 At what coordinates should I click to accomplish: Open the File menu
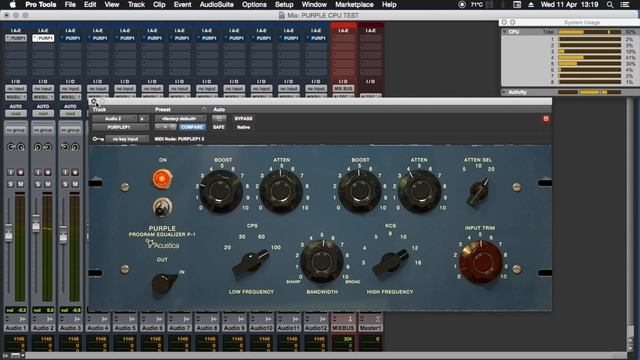tap(70, 4)
